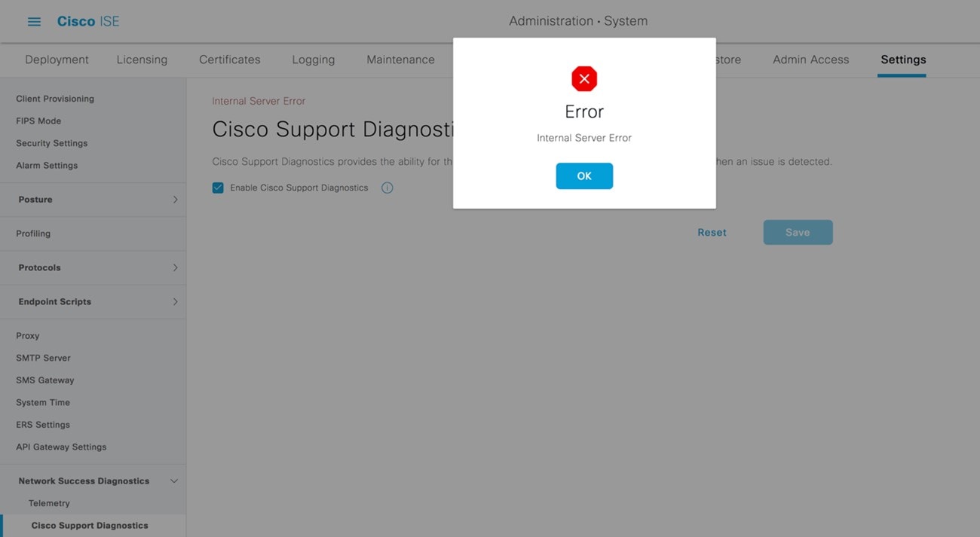Click the Cisco ISE logo
980x537 pixels.
pyautogui.click(x=88, y=21)
